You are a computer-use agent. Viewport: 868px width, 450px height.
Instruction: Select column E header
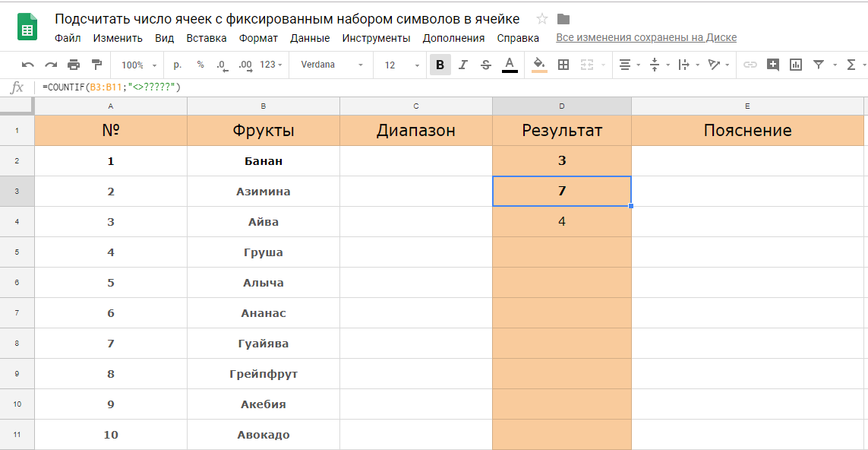click(747, 106)
